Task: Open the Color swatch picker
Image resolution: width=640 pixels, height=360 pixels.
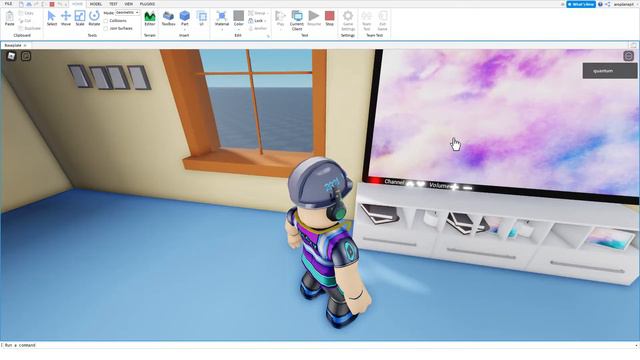Action: pyautogui.click(x=238, y=17)
